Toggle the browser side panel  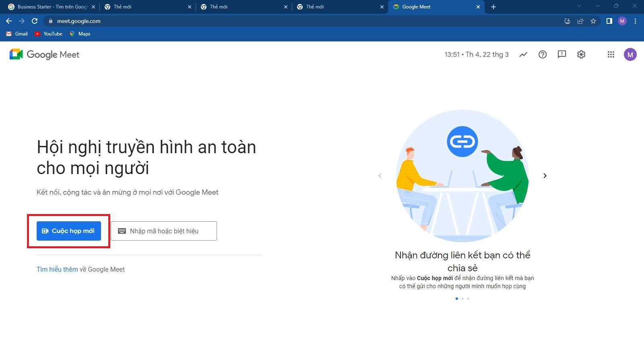pos(609,21)
